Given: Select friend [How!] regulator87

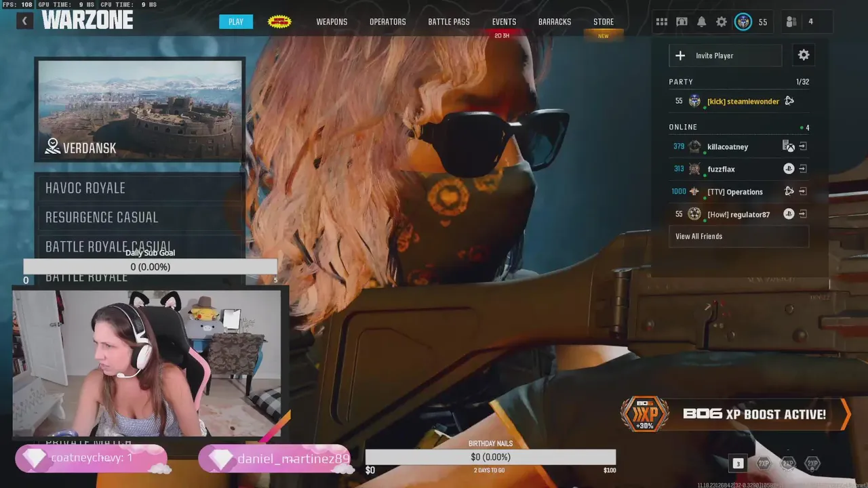Looking at the screenshot, I should (x=738, y=214).
